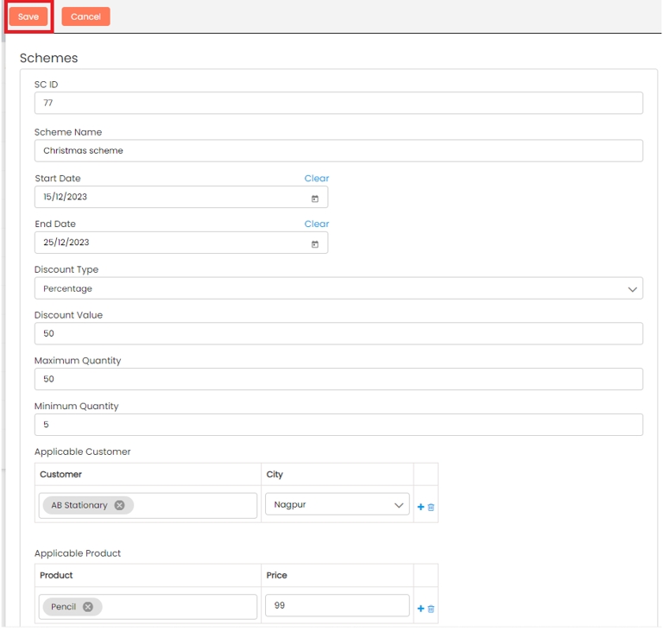Delete the AB Stationary customer row
The image size is (663, 644).
click(x=432, y=507)
